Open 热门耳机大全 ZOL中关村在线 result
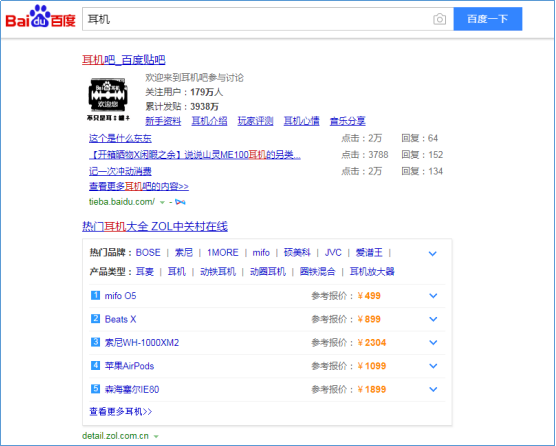This screenshot has height=446, width=556. coord(155,226)
